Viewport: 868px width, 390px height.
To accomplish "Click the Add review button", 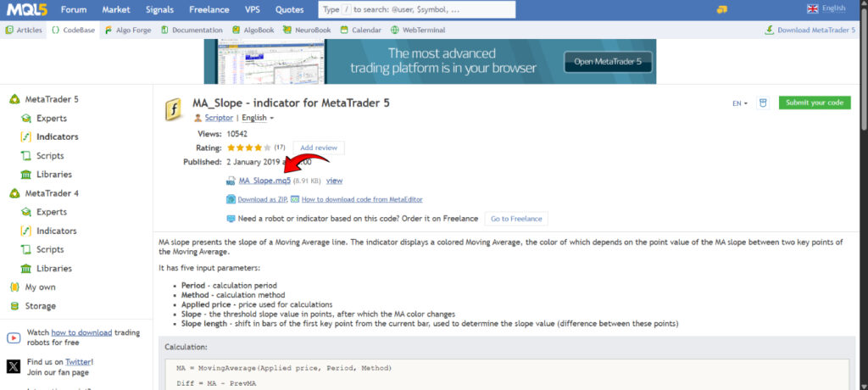I will tap(319, 148).
